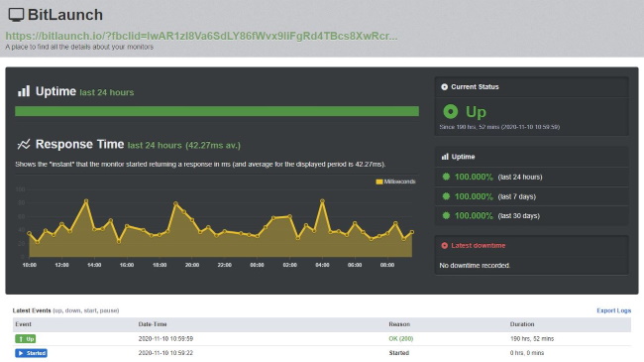Click the BitLaunch page title
This screenshot has width=644, height=362.
pos(65,15)
